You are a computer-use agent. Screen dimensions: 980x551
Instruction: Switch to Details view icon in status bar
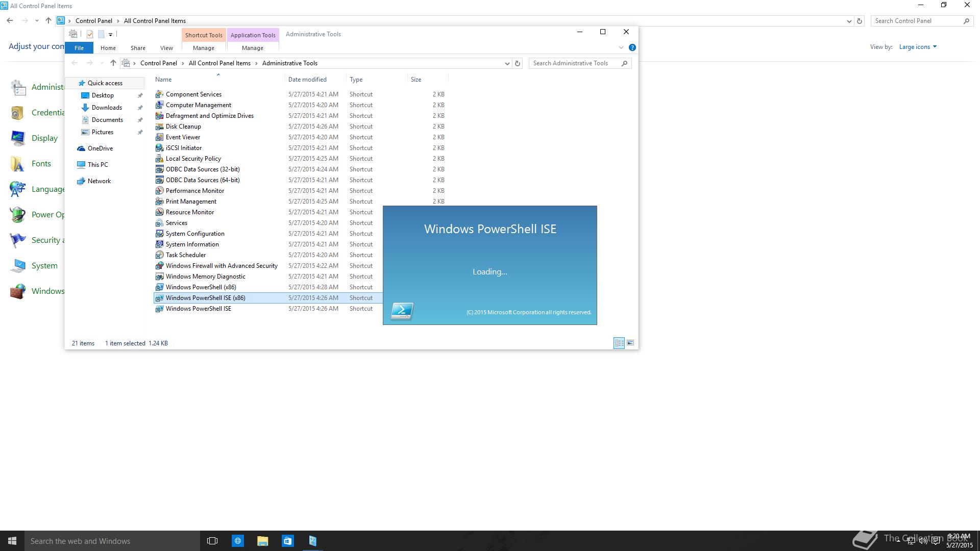pos(619,343)
